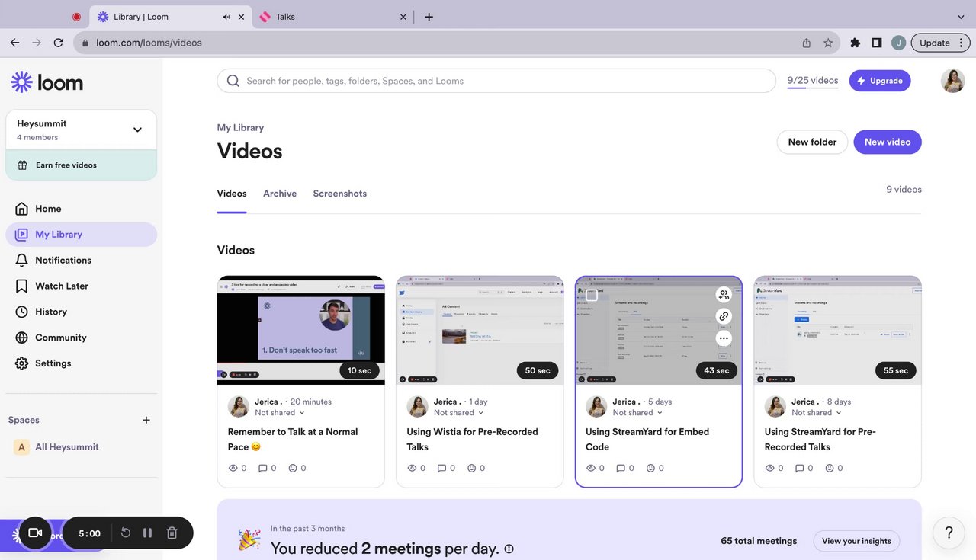Click reactions smiley on Remember to Talk video
This screenshot has height=560, width=976.
(x=293, y=469)
